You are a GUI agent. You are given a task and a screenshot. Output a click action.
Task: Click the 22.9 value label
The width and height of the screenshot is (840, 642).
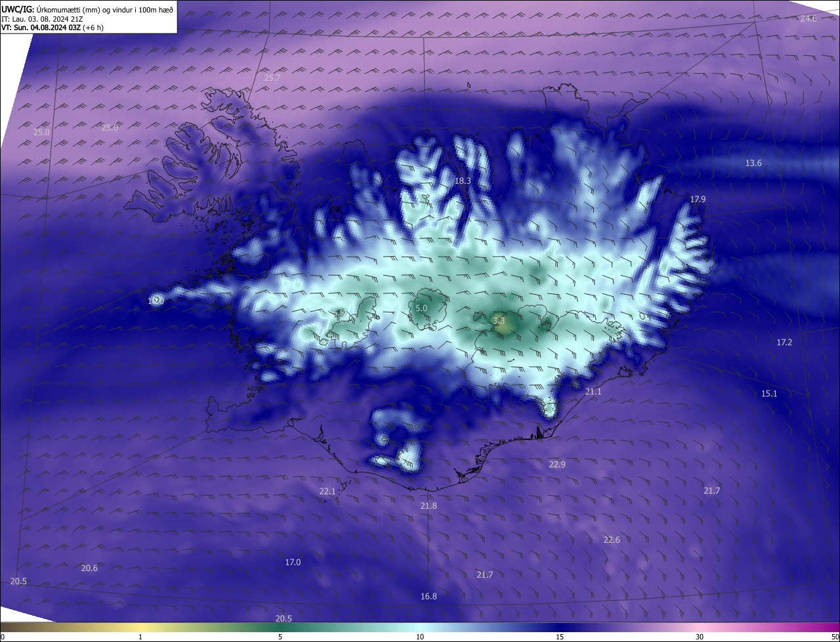[557, 464]
